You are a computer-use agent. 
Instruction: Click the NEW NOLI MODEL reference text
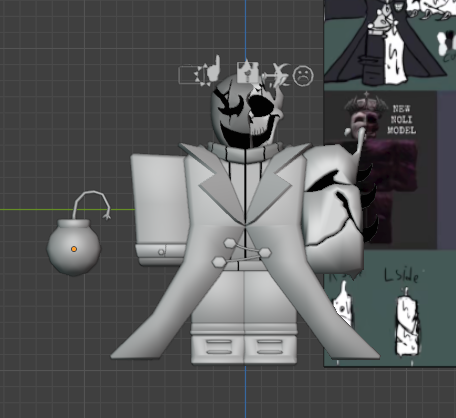(402, 119)
